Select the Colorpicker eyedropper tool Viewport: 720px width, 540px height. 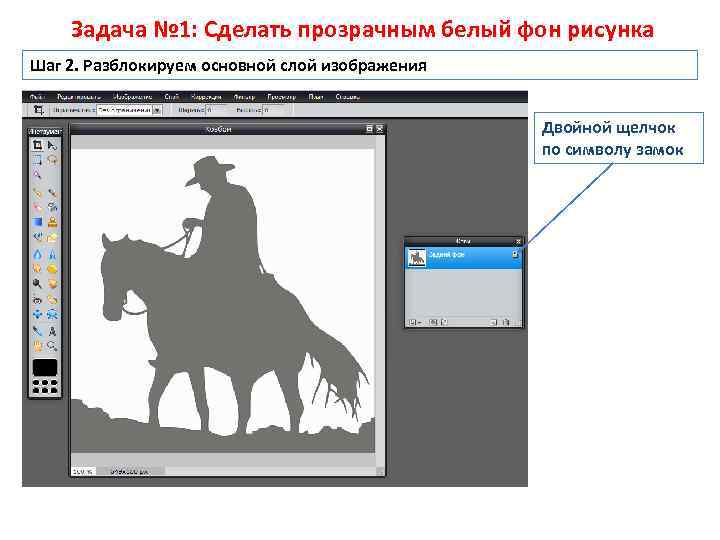point(38,331)
